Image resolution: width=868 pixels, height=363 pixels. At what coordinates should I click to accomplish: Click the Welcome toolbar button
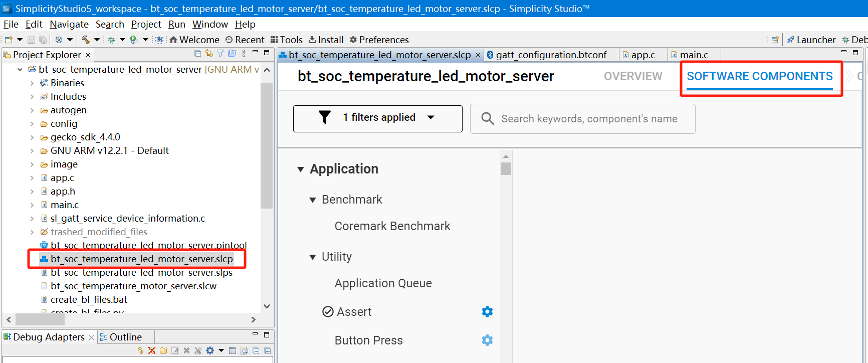coord(194,40)
